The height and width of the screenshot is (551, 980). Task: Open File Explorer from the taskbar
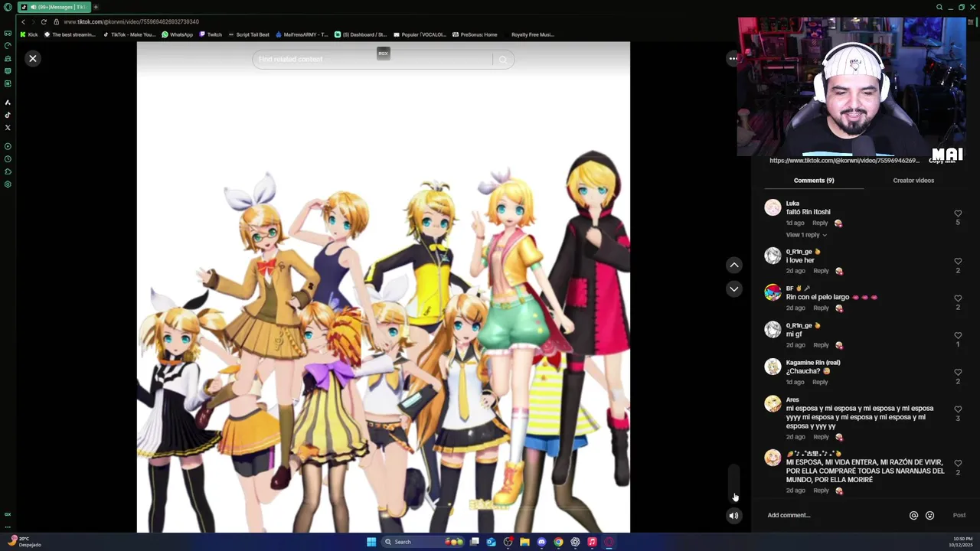coord(524,542)
